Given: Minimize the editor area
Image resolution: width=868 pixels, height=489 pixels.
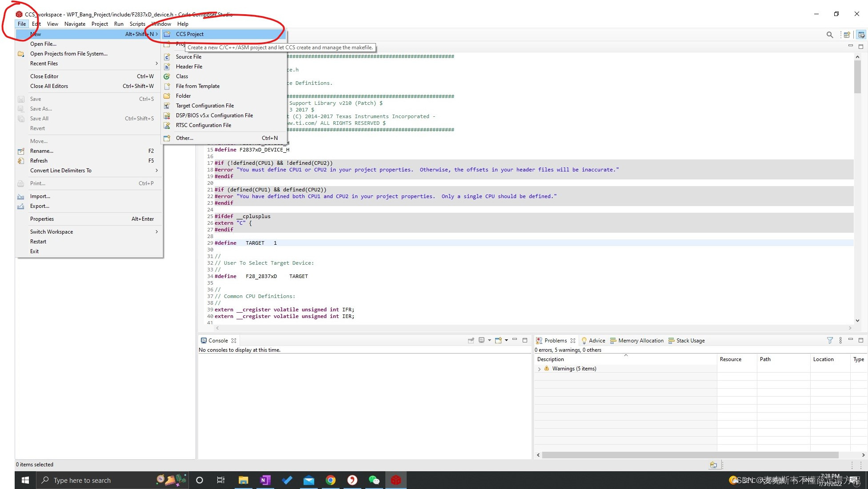Looking at the screenshot, I should tap(850, 46).
